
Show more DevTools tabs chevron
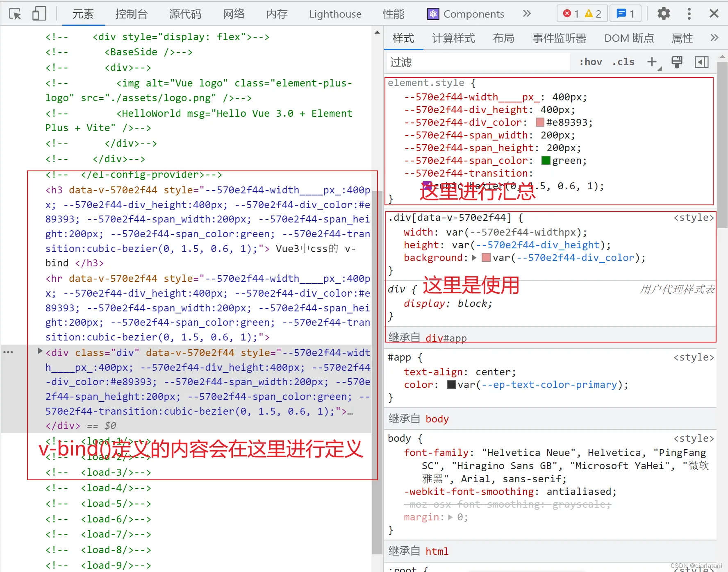click(x=527, y=14)
